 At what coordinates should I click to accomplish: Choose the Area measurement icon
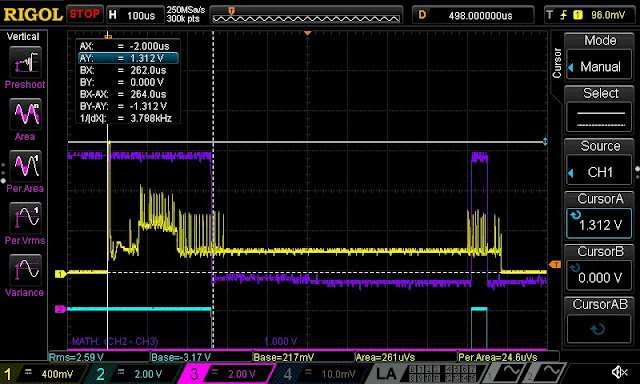[25, 114]
